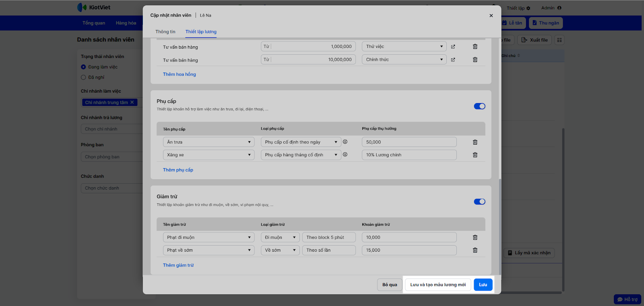Toggle off the Giảm trừ switch
The height and width of the screenshot is (306, 644).
(479, 202)
